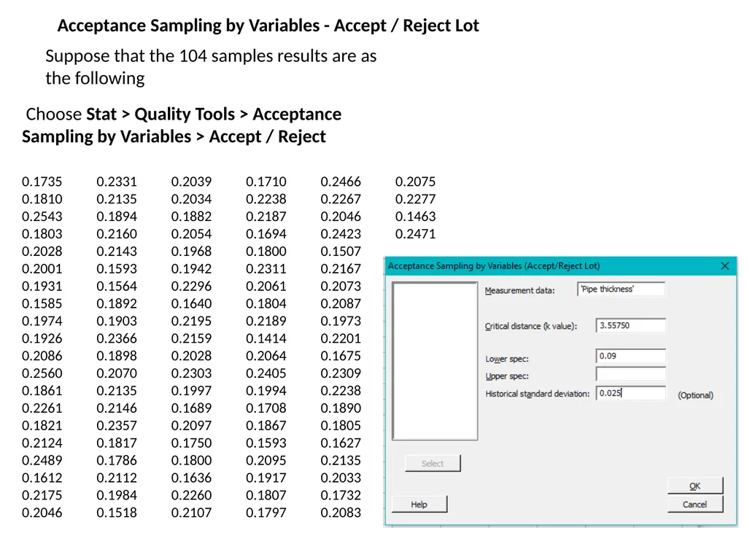Select the data value 0.2366
This screenshot has height=560, width=747.
117,338
